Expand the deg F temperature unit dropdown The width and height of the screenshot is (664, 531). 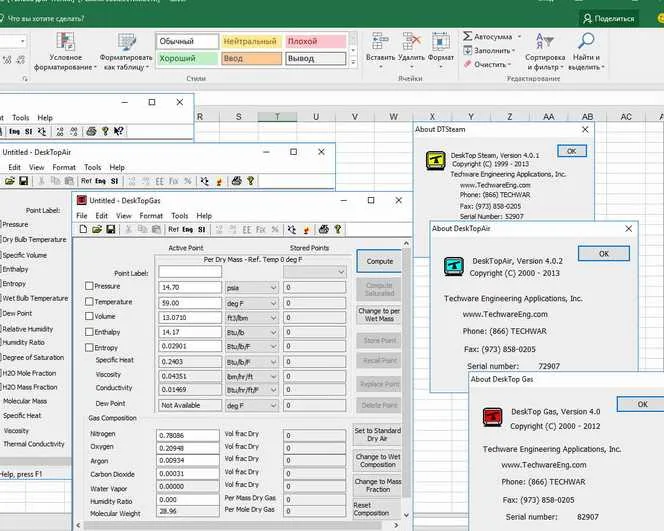coord(251,303)
